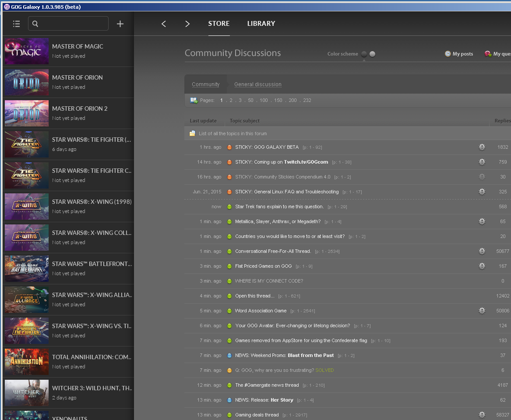Open the Confederate flag AppStore thread

click(x=301, y=340)
